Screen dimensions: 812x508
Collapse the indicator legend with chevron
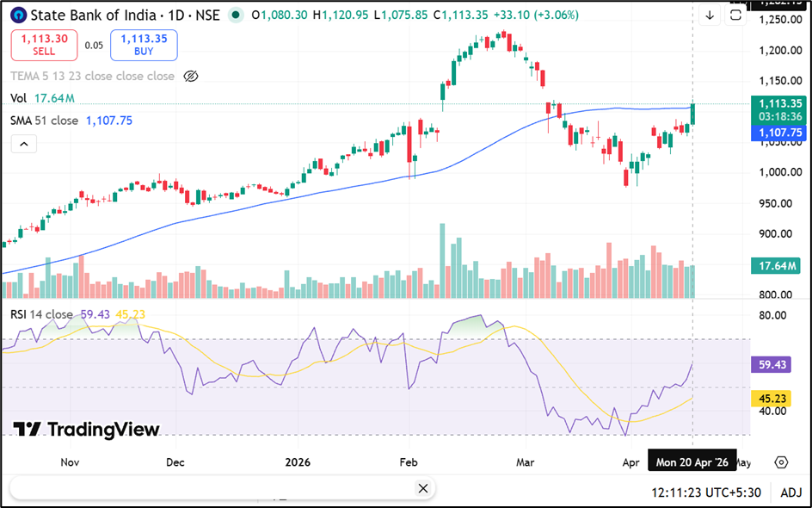(23, 144)
